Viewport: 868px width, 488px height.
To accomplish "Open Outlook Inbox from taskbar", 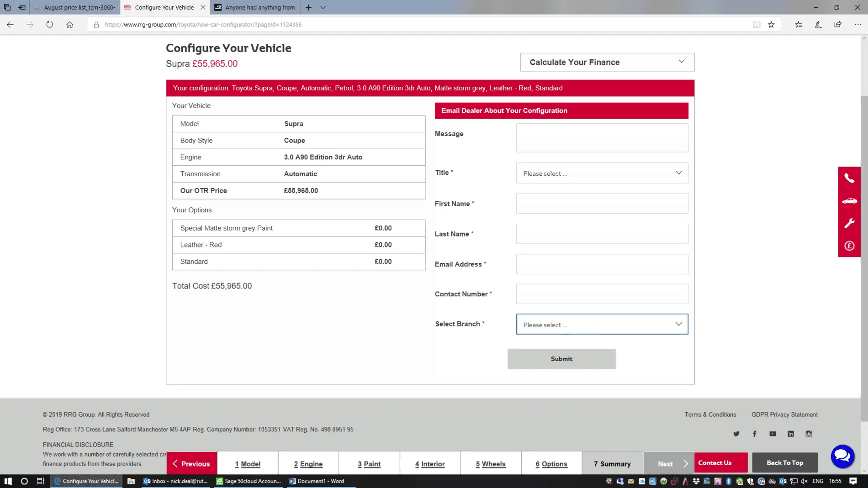I will 176,481.
